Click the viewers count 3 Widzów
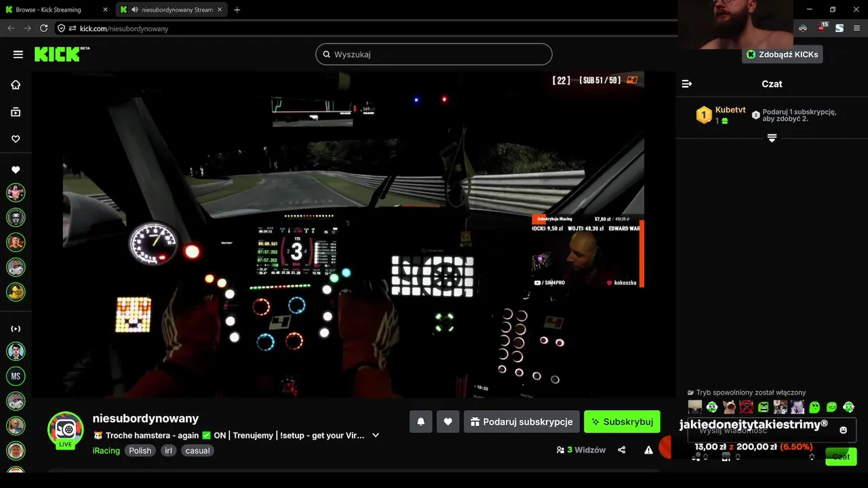The height and width of the screenshot is (488, 868). tap(580, 450)
